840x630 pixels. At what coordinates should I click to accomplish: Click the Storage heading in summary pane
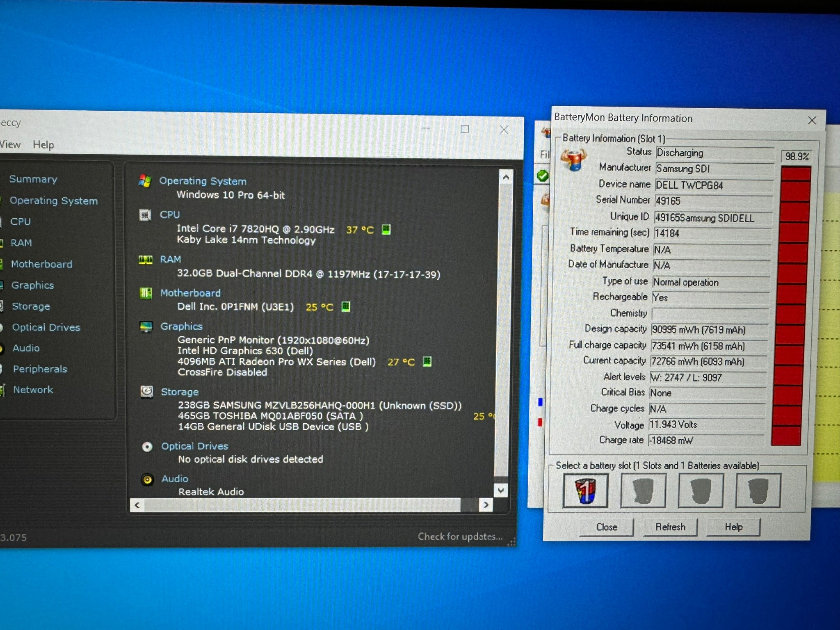[180, 392]
